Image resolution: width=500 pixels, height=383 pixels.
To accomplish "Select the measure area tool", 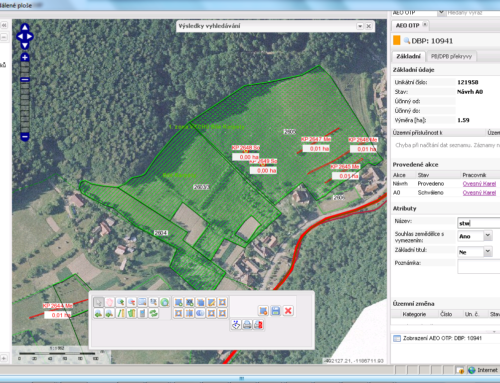I will pyautogui.click(x=131, y=313).
